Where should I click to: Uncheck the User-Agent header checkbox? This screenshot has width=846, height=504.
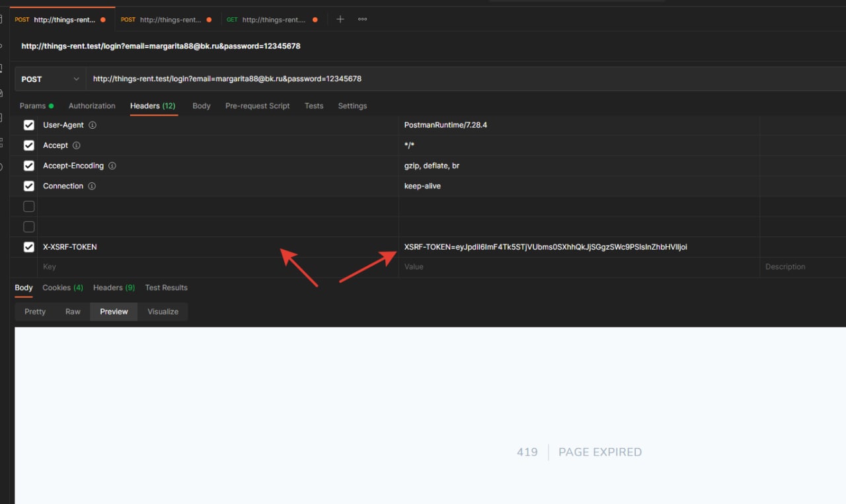pyautogui.click(x=29, y=125)
